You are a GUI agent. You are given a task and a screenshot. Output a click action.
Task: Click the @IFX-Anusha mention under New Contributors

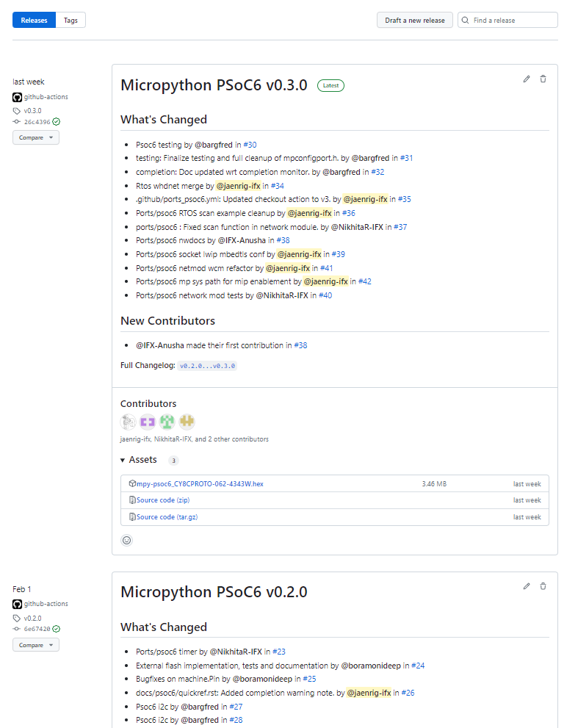click(159, 345)
